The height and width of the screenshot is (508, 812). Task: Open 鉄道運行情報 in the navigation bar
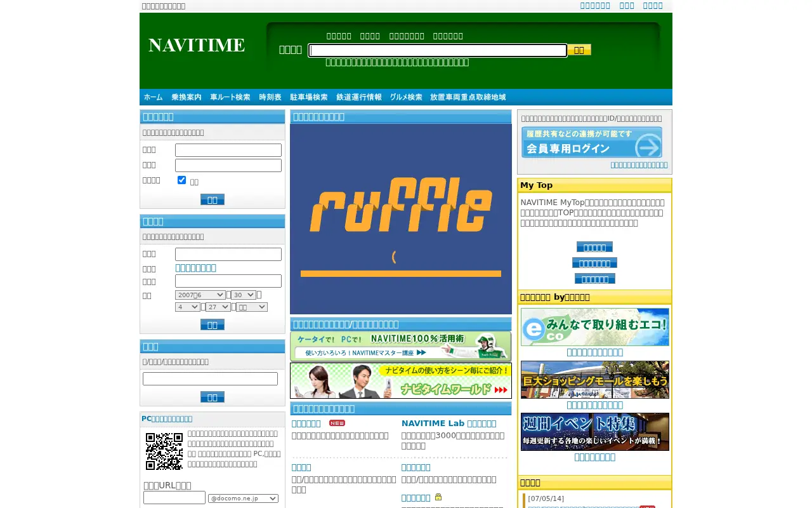(x=359, y=97)
